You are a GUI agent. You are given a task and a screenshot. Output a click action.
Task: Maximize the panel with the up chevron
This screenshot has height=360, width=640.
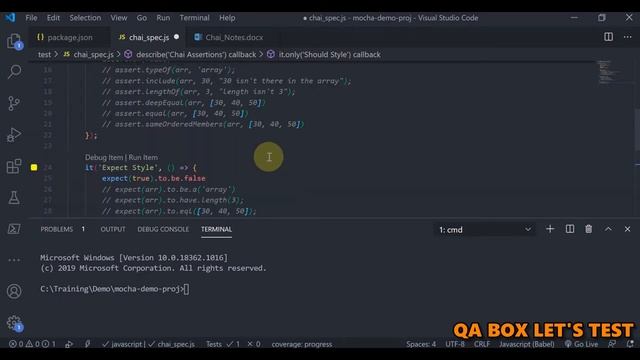608,229
